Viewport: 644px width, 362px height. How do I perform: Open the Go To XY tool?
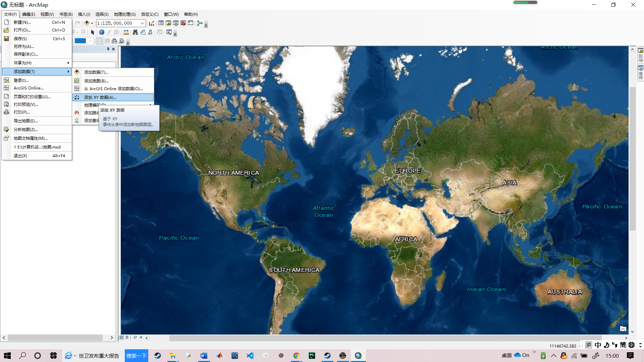pos(150,32)
